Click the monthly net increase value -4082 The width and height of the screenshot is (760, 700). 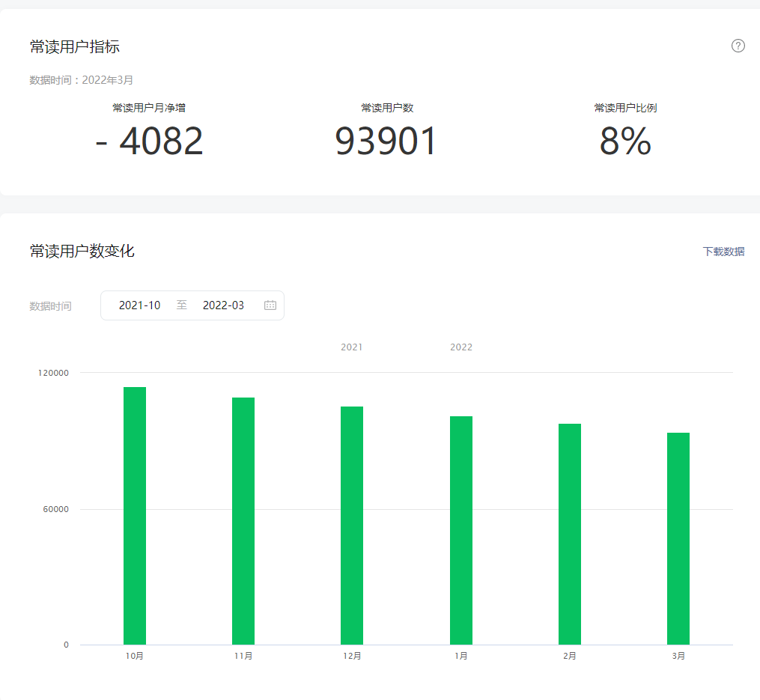click(x=150, y=141)
